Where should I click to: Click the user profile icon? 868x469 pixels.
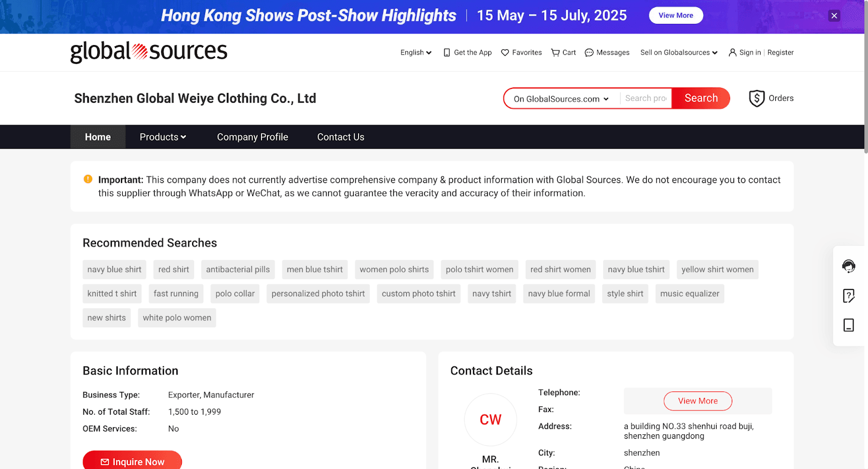[x=732, y=53]
